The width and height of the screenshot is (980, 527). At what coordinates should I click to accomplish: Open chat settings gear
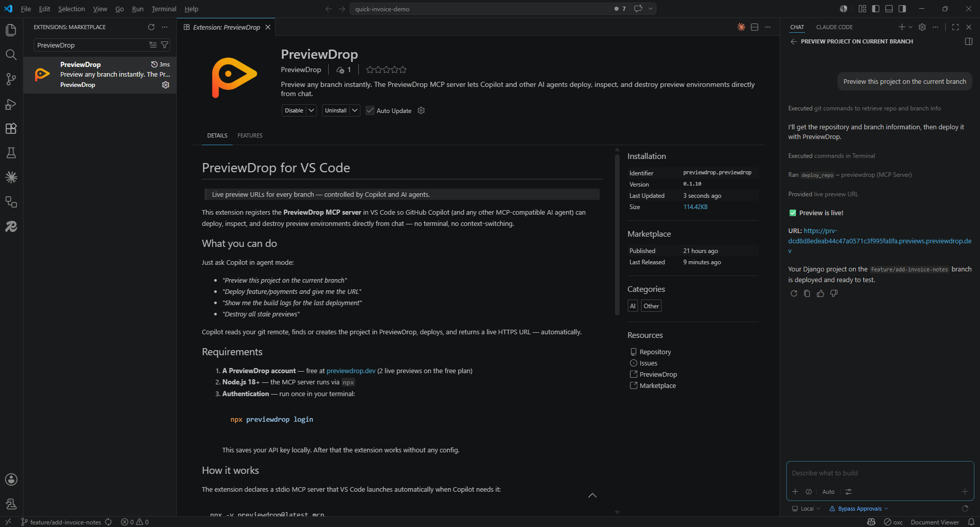pyautogui.click(x=922, y=27)
